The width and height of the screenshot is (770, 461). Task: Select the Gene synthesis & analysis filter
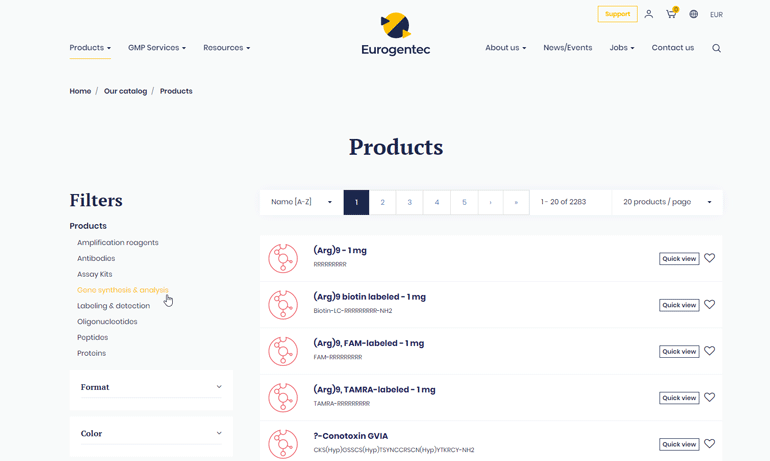[123, 290]
